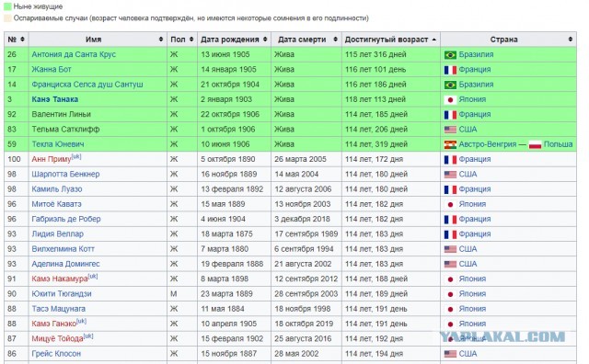
Task: Open the Антония да Санта Крус article link
Action: pos(74,54)
